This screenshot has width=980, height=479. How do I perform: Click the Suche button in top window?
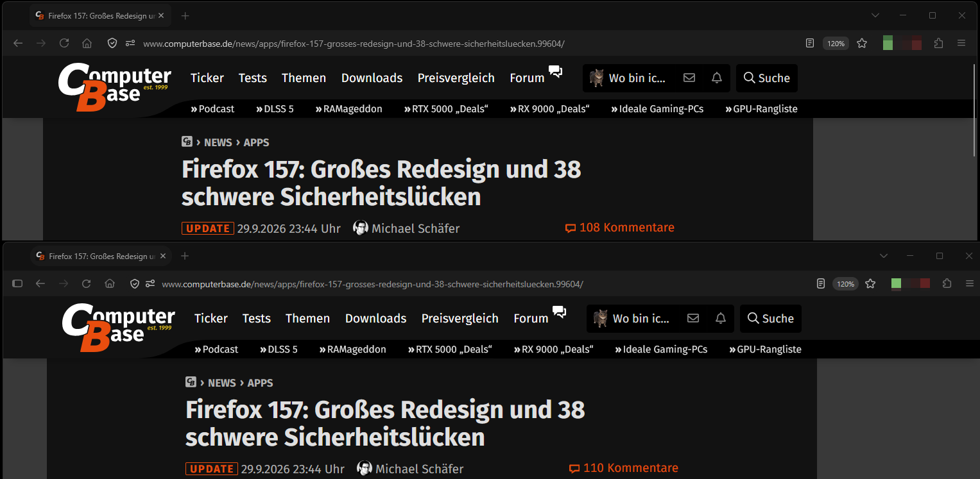click(x=766, y=78)
